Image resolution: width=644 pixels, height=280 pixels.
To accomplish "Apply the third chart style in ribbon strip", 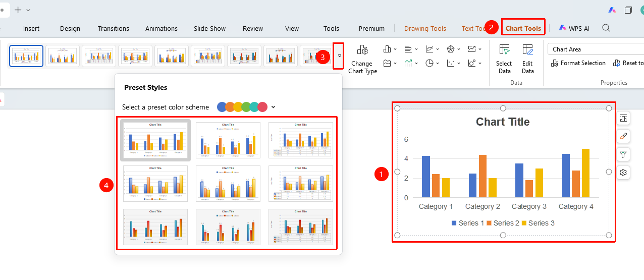I will coord(99,55).
